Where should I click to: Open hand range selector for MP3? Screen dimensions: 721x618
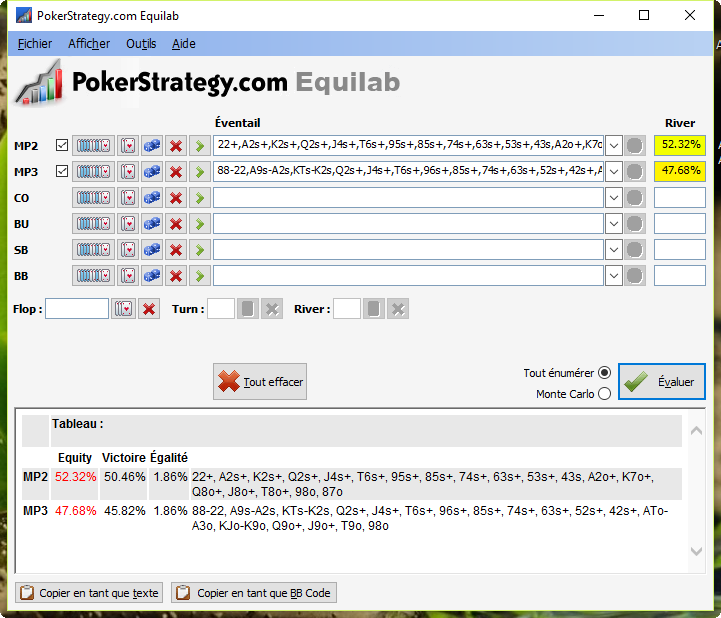pos(93,172)
